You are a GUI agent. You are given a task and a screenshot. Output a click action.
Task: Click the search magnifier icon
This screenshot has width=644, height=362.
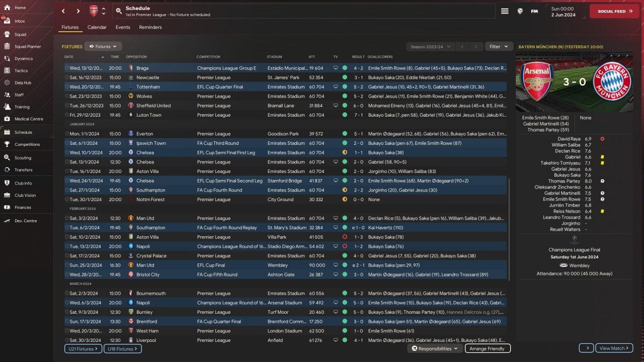118,11
